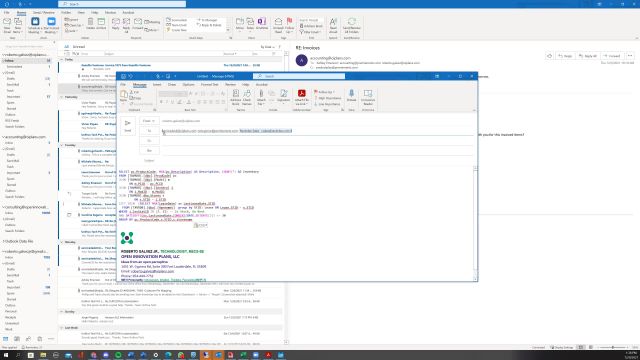Toggle Italic formatting in compose ribbon
Viewport: 640px width, 360px height.
167,102
